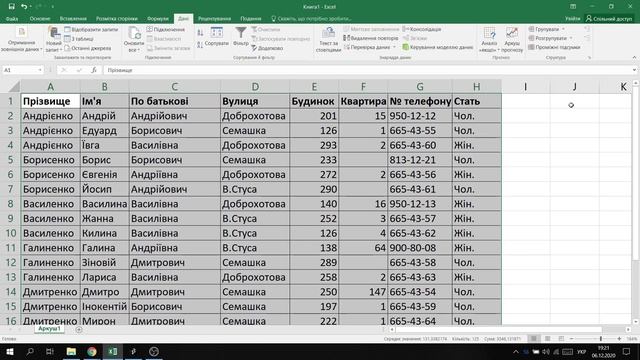Click From Table (З таблиці)
The image size is (640, 360).
(x=79, y=39)
